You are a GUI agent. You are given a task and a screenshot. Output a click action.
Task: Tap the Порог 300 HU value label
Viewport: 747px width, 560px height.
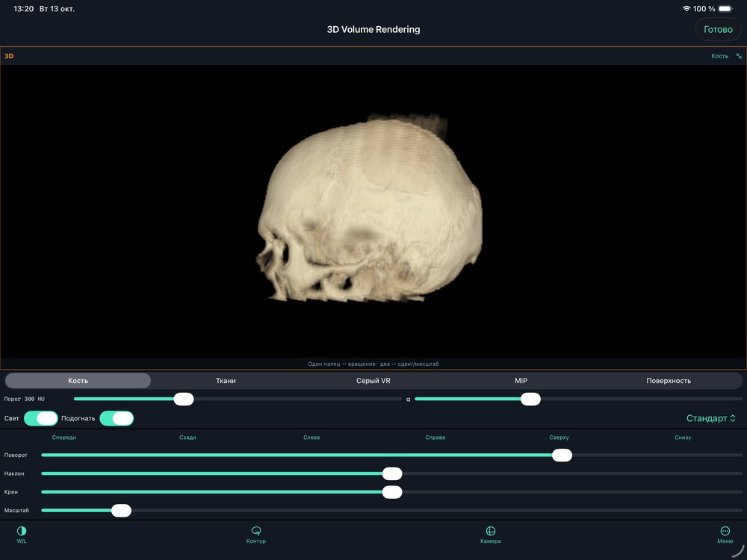click(x=25, y=399)
